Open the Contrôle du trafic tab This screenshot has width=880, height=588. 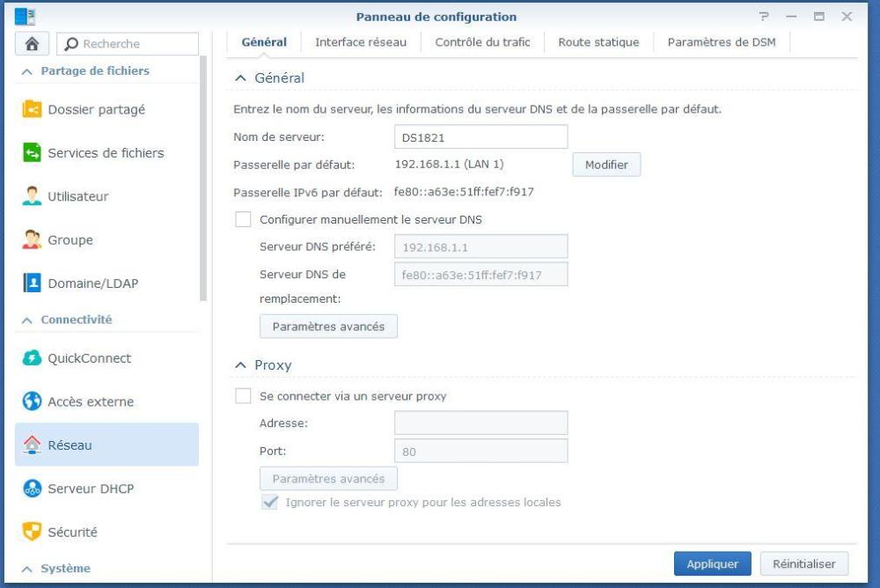tap(482, 42)
